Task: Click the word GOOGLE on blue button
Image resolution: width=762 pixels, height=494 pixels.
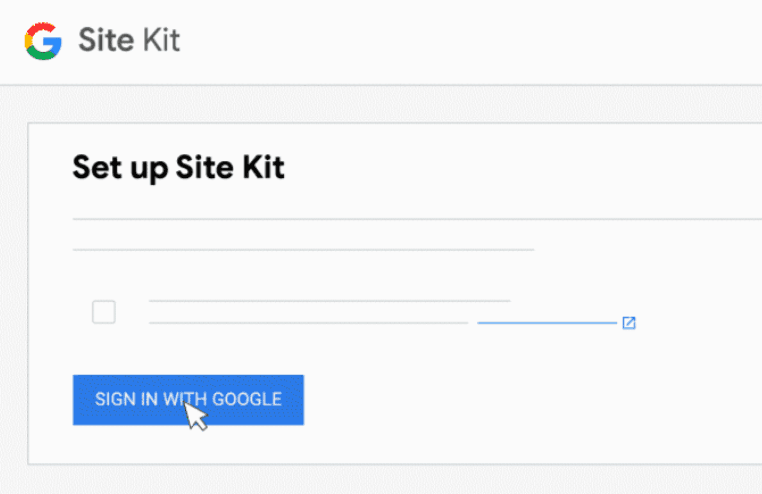Action: pyautogui.click(x=247, y=399)
